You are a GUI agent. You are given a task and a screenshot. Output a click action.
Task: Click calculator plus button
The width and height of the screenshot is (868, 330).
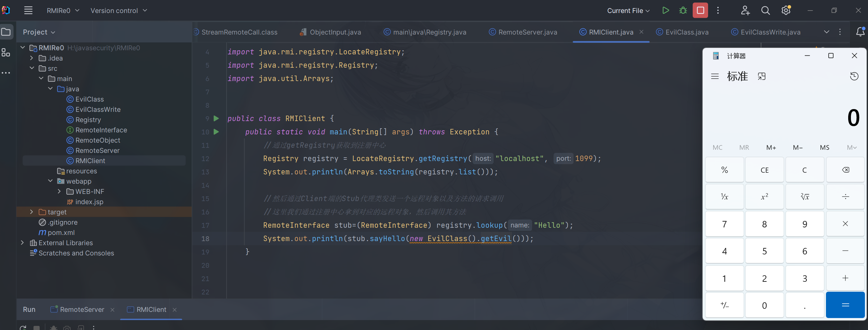[845, 278]
